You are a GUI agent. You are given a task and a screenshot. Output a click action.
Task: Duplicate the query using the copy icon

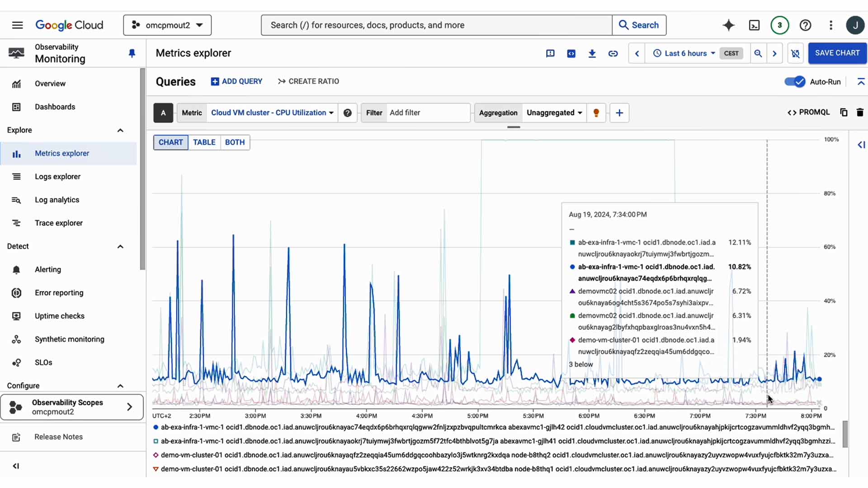pos(844,113)
